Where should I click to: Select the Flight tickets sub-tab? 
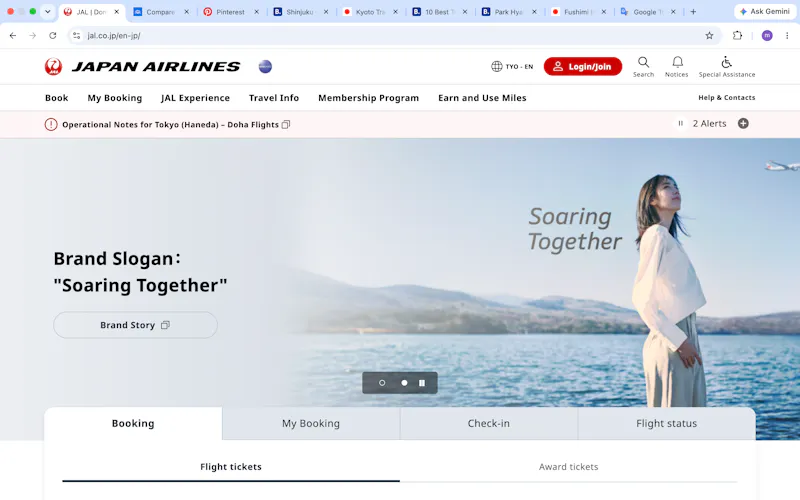[231, 467]
